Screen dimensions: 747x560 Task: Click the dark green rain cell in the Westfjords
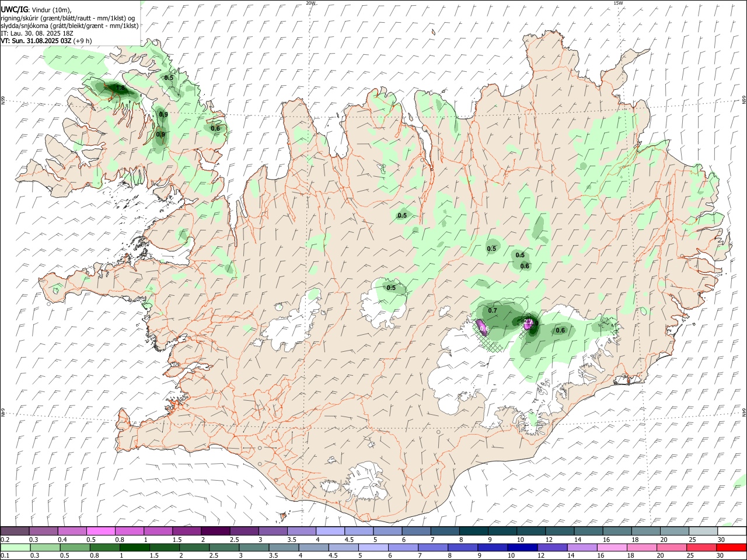118,89
